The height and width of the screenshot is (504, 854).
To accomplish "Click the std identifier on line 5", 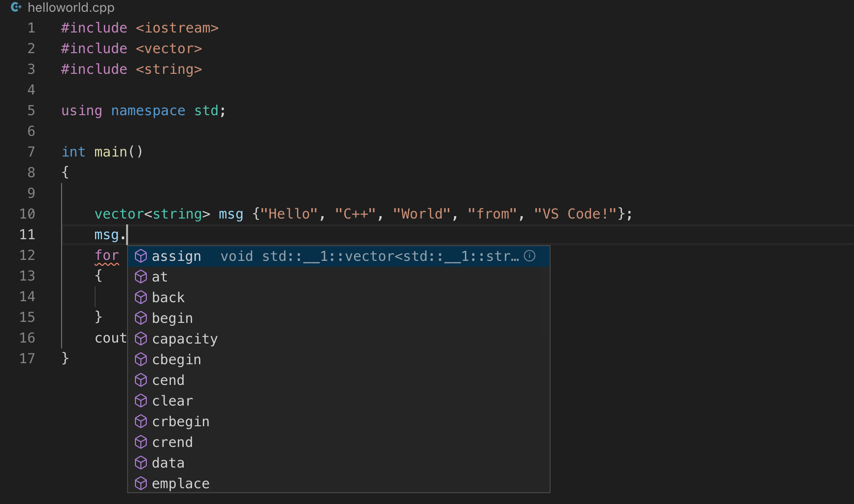I will pos(206,110).
